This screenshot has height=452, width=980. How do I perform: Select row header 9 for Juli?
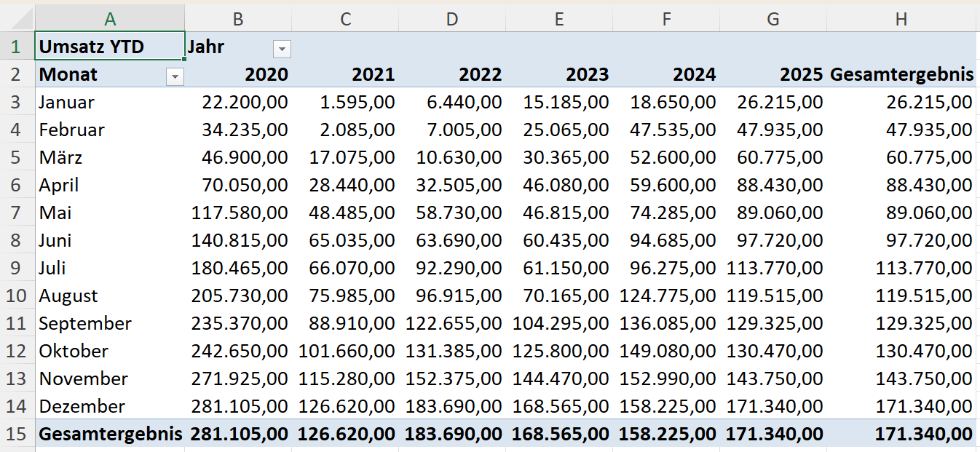pos(17,268)
